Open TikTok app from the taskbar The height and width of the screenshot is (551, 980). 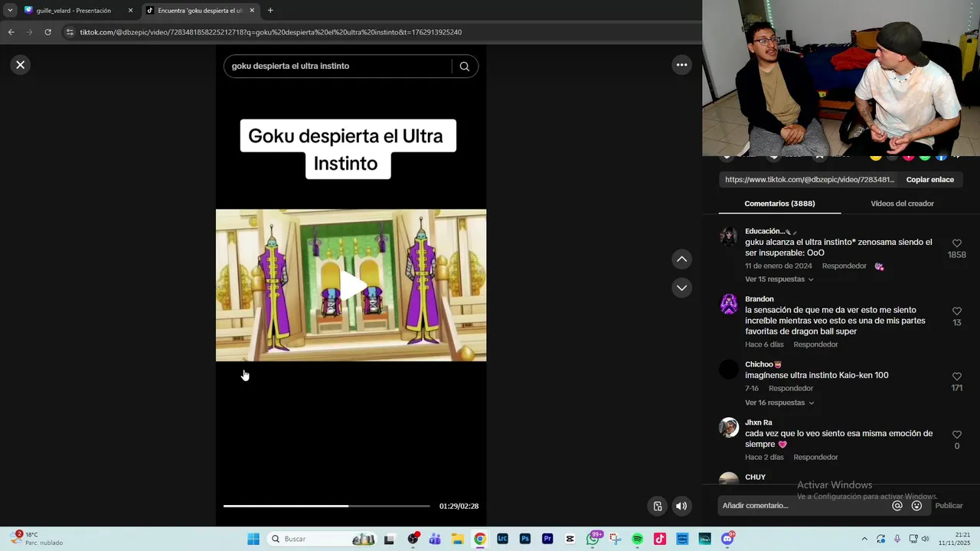point(660,539)
